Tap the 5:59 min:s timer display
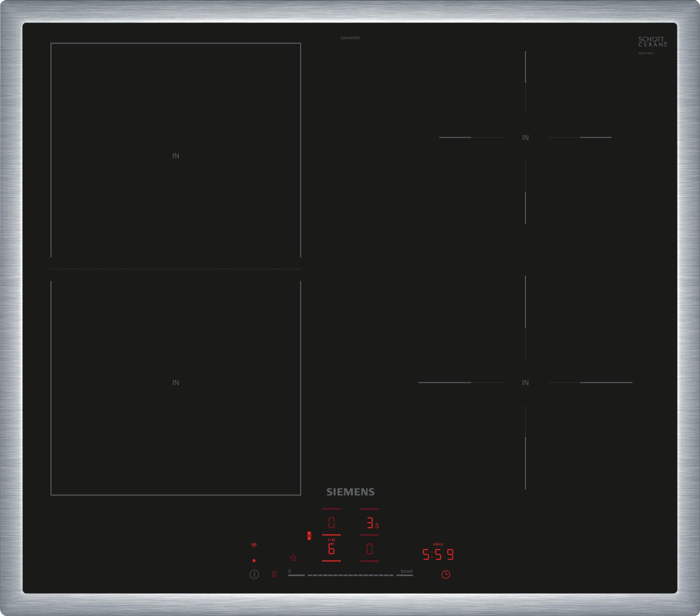The image size is (700, 616). click(x=438, y=554)
